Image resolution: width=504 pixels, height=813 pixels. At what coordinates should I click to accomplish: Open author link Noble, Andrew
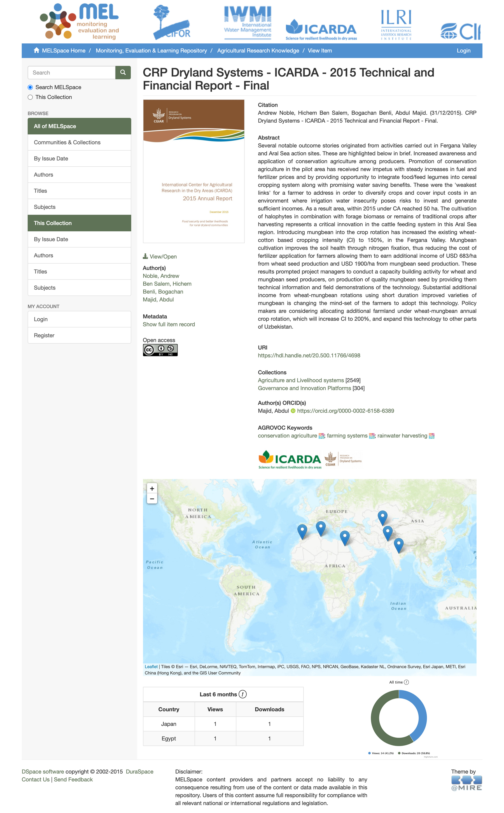coord(161,276)
